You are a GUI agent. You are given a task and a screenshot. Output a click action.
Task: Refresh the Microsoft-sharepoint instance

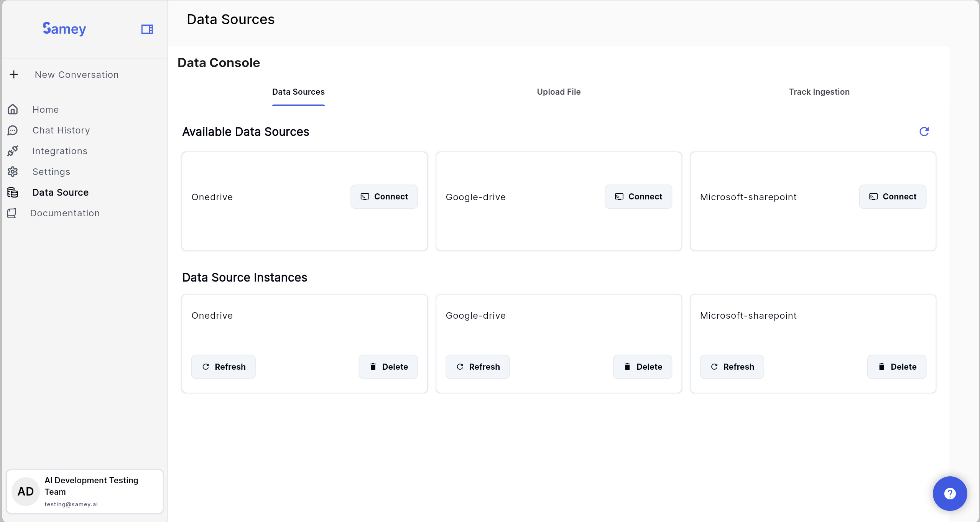tap(732, 367)
